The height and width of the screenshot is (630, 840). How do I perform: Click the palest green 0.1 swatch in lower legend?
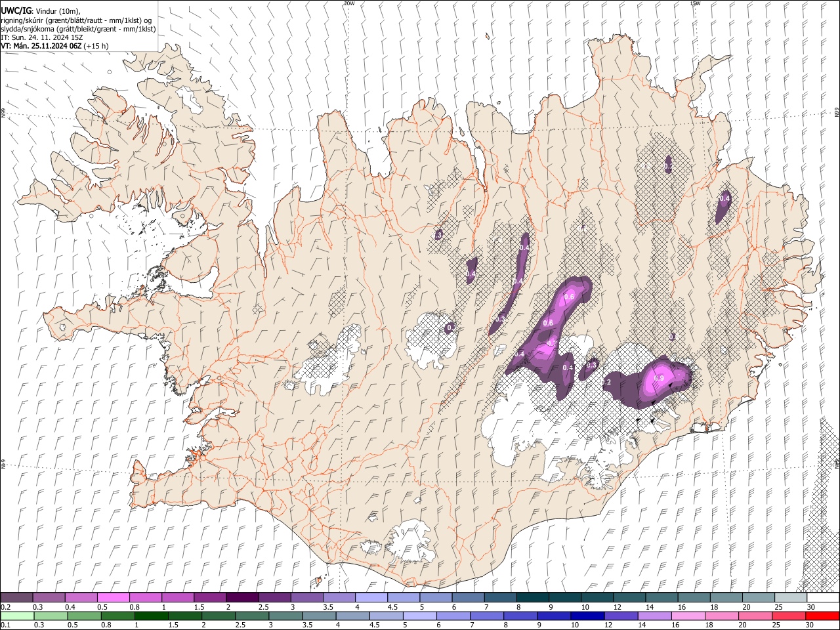tap(16, 616)
